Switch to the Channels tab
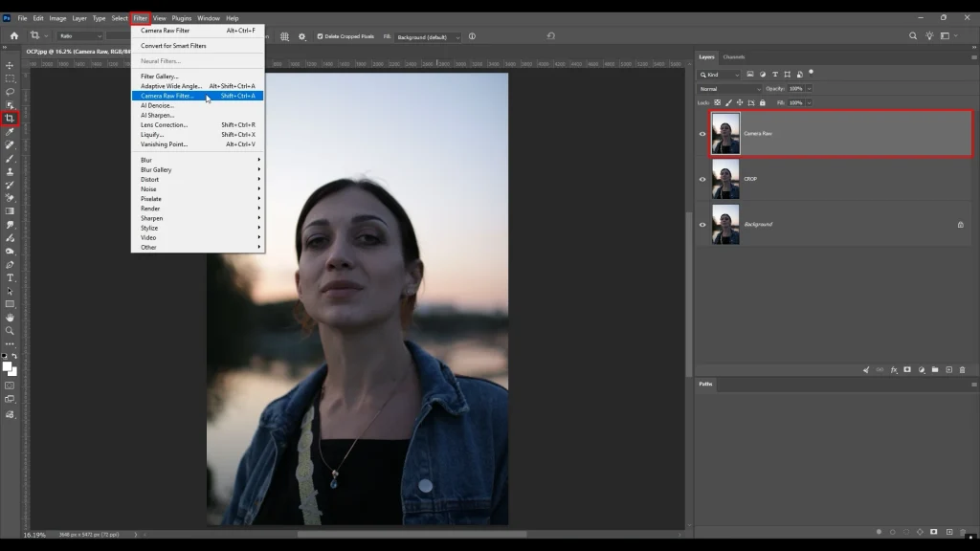The image size is (980, 551). [734, 56]
